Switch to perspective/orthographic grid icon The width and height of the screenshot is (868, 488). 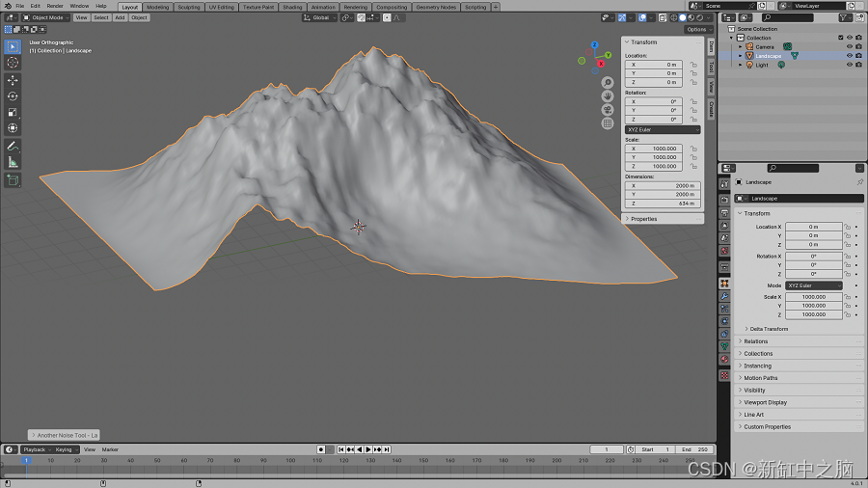[x=608, y=123]
